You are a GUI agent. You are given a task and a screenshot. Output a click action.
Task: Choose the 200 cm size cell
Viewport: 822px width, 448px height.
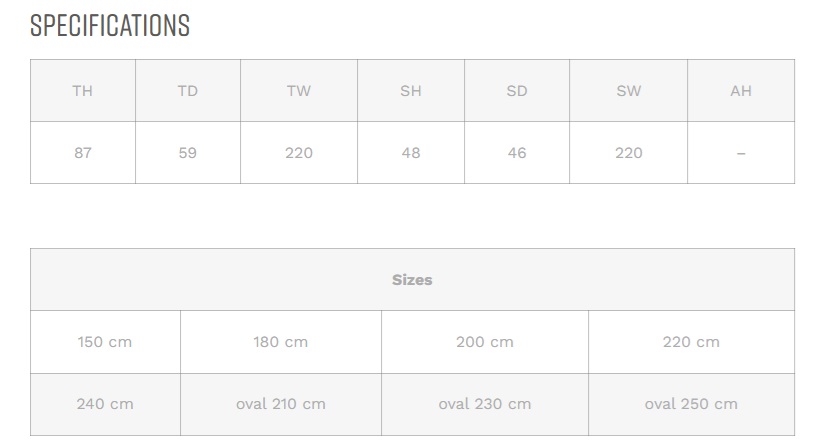tap(485, 342)
